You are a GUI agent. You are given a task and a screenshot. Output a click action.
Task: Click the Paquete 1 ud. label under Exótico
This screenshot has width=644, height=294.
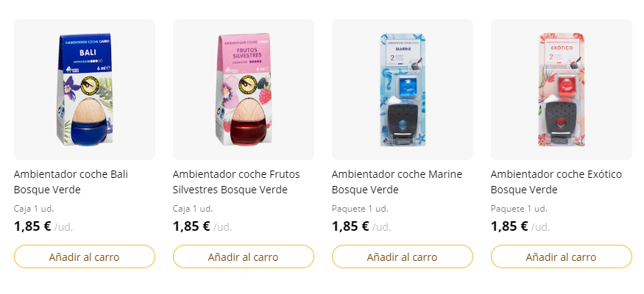[x=519, y=209]
